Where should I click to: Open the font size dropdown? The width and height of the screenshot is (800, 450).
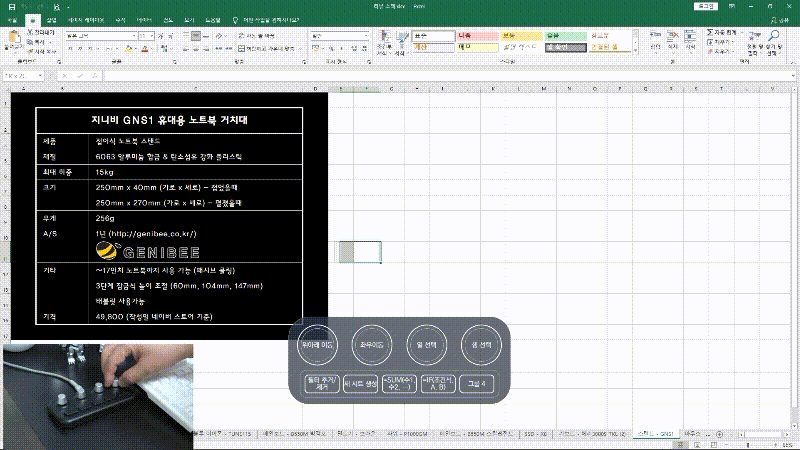pos(152,36)
